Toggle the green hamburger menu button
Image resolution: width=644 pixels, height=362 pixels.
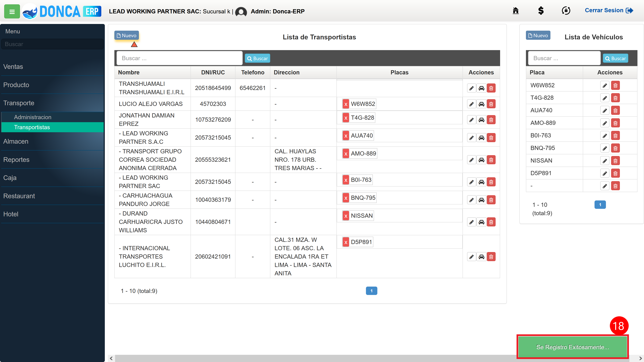click(x=12, y=12)
